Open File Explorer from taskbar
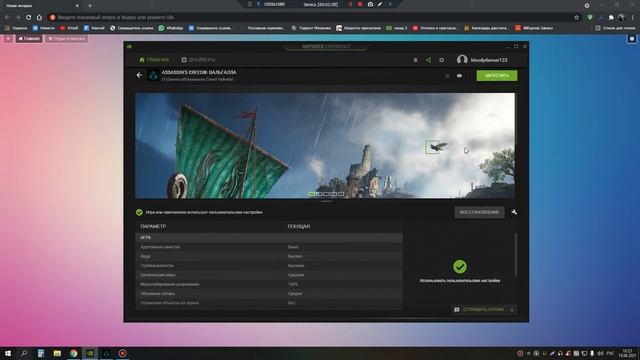 point(57,353)
